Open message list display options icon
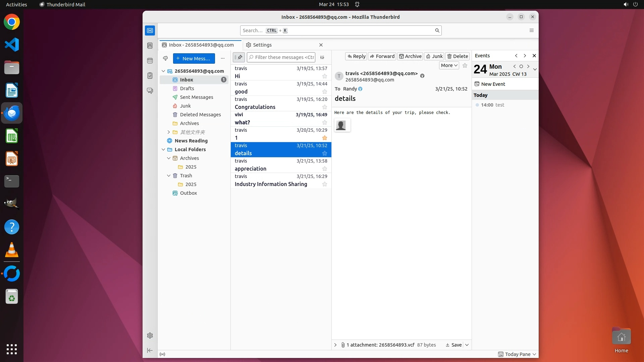 (322, 57)
